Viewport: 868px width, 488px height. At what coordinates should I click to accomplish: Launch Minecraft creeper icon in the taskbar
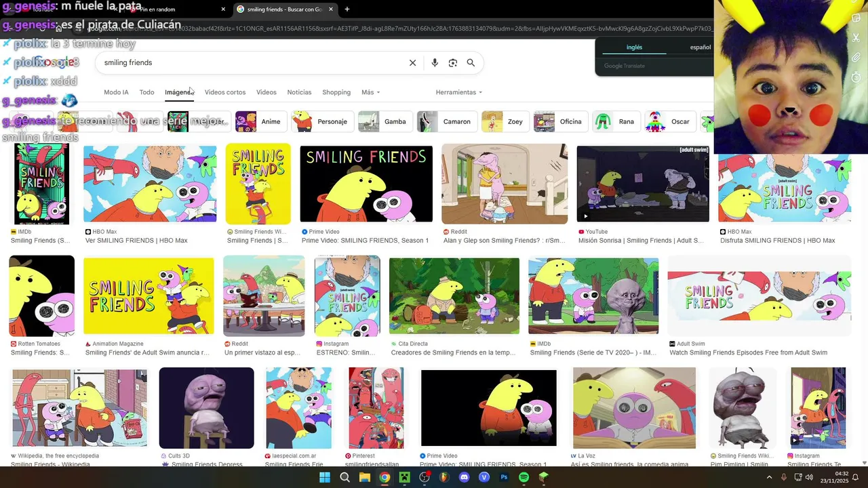pos(404,477)
